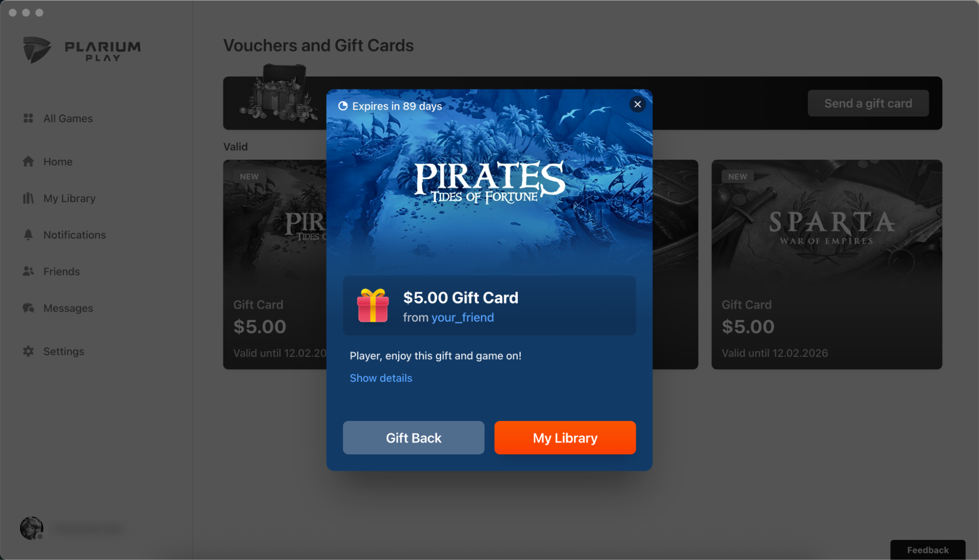979x560 pixels.
Task: Open All Games grid icon
Action: coord(28,118)
